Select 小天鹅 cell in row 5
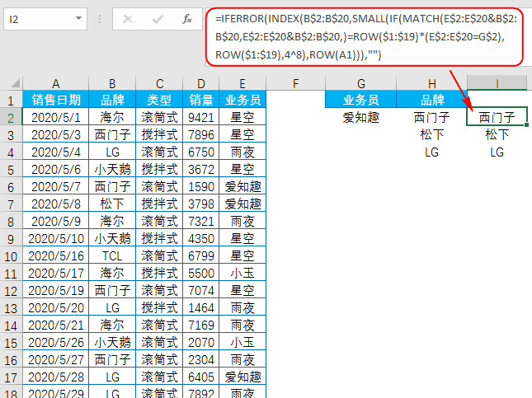Viewport: 532px width, 398px height. [x=112, y=169]
